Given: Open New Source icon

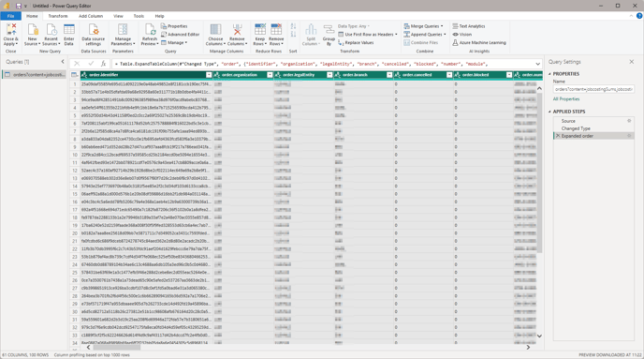Looking at the screenshot, I should pos(33,30).
